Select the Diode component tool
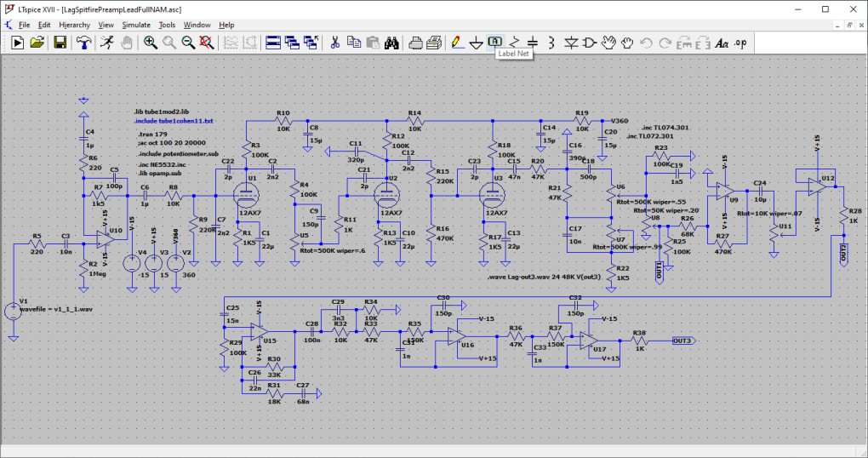The width and height of the screenshot is (868, 458). (x=571, y=42)
